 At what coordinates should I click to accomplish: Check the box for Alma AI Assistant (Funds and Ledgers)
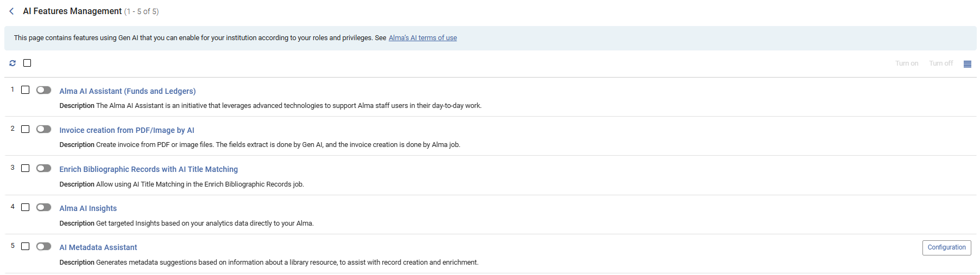(x=25, y=90)
